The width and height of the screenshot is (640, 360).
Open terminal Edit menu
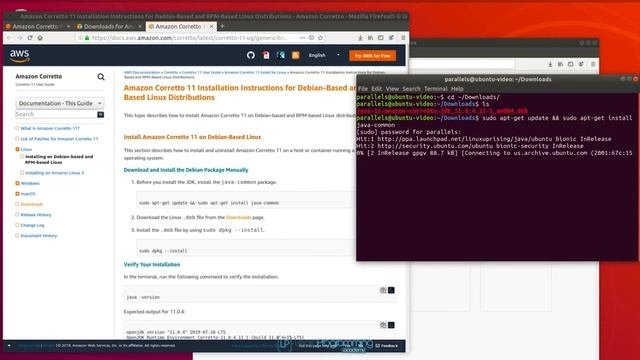[376, 89]
